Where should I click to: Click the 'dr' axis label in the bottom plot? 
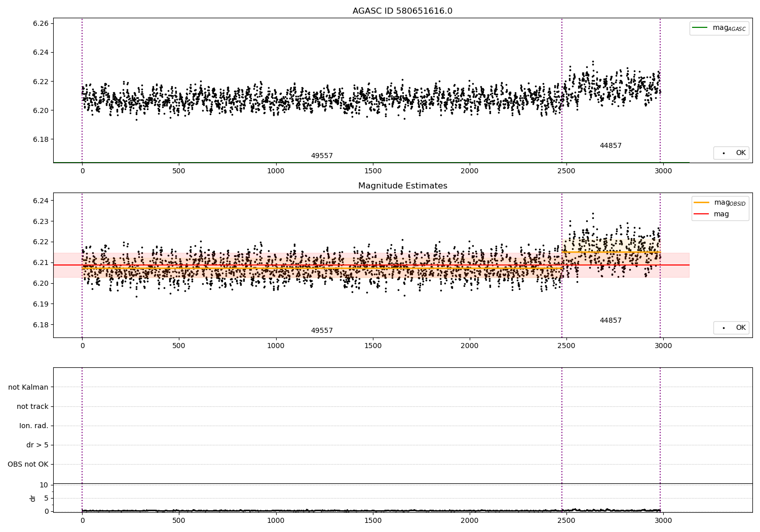tap(33, 498)
